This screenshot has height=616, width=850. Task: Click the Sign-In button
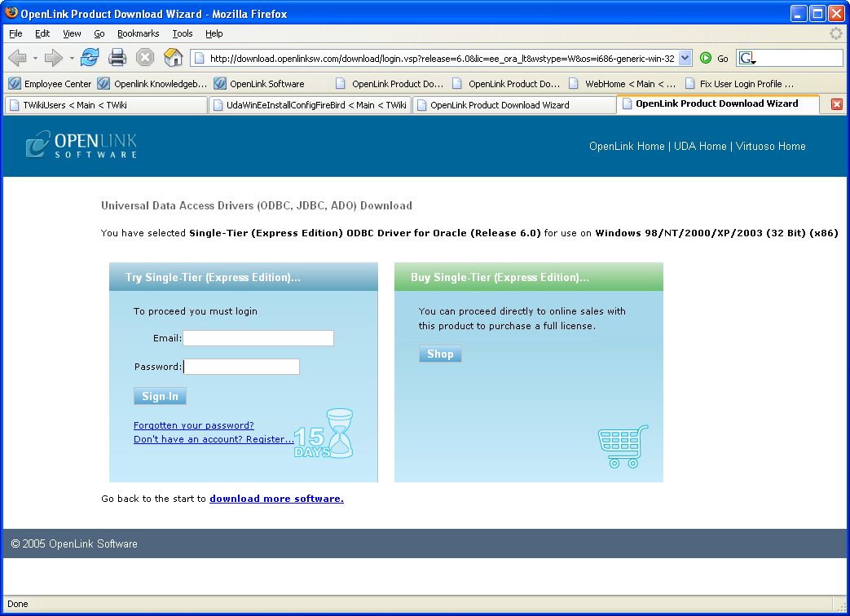160,396
